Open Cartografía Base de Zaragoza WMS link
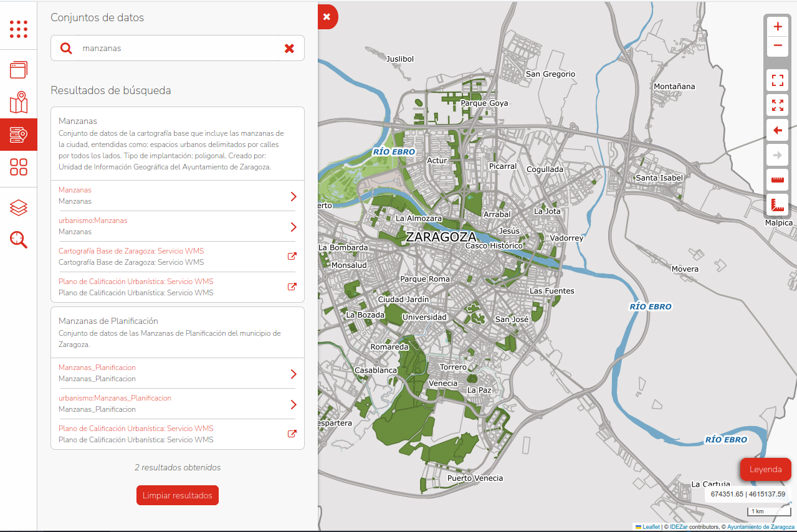This screenshot has width=797, height=532. click(x=292, y=257)
